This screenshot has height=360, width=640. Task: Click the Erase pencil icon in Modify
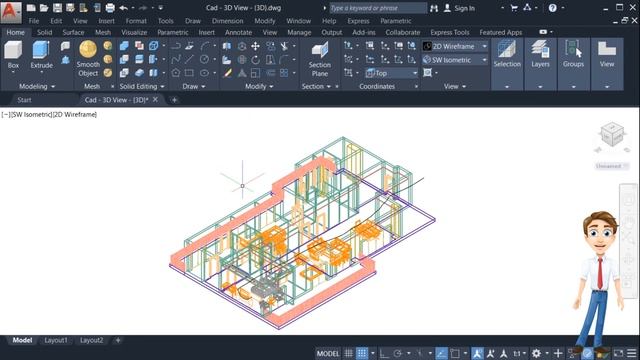click(227, 73)
